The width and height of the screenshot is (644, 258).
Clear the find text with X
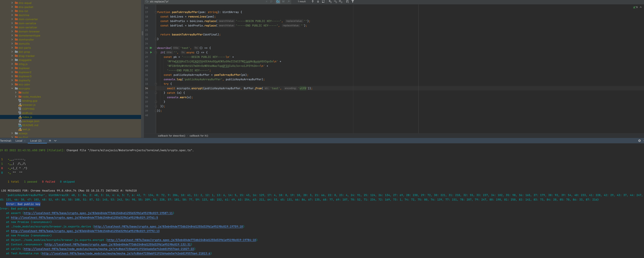[x=266, y=2]
